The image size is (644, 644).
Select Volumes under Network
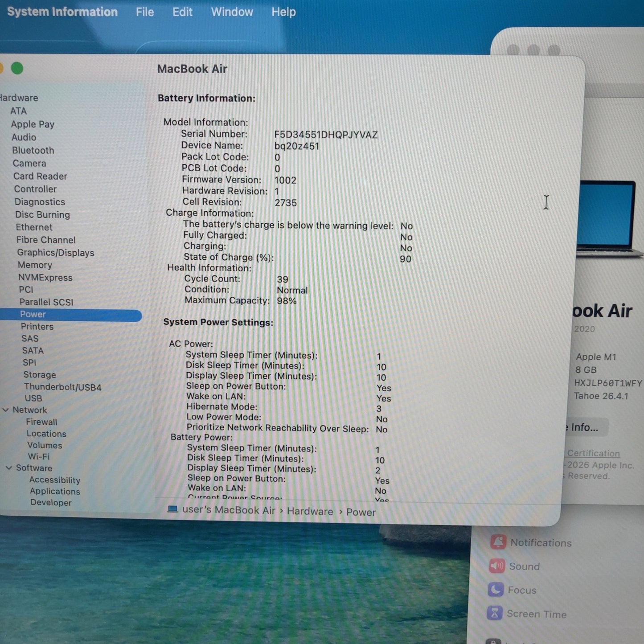pos(45,445)
